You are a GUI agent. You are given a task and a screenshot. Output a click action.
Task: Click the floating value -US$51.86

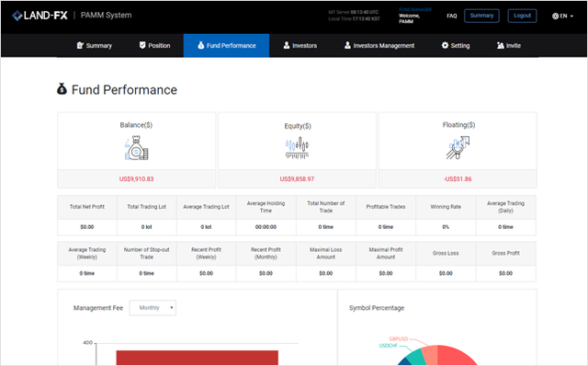pyautogui.click(x=458, y=179)
